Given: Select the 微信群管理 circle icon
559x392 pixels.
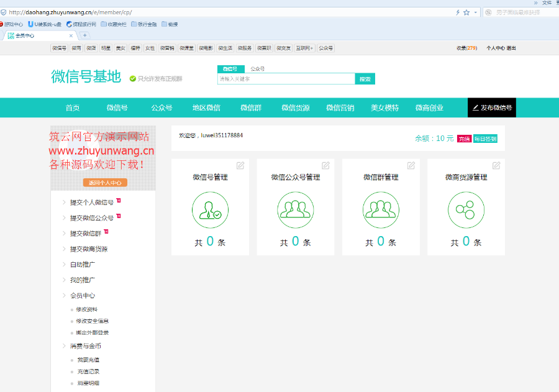Looking at the screenshot, I should click(x=381, y=210).
